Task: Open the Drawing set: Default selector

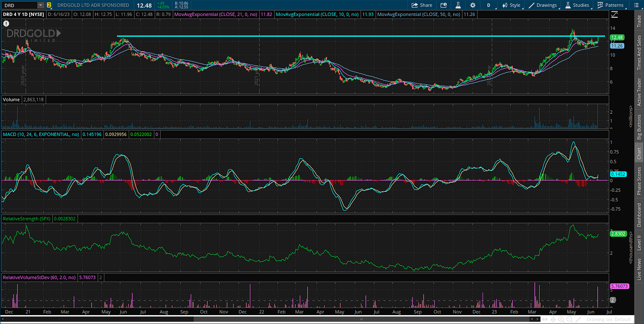Action: [x=609, y=319]
